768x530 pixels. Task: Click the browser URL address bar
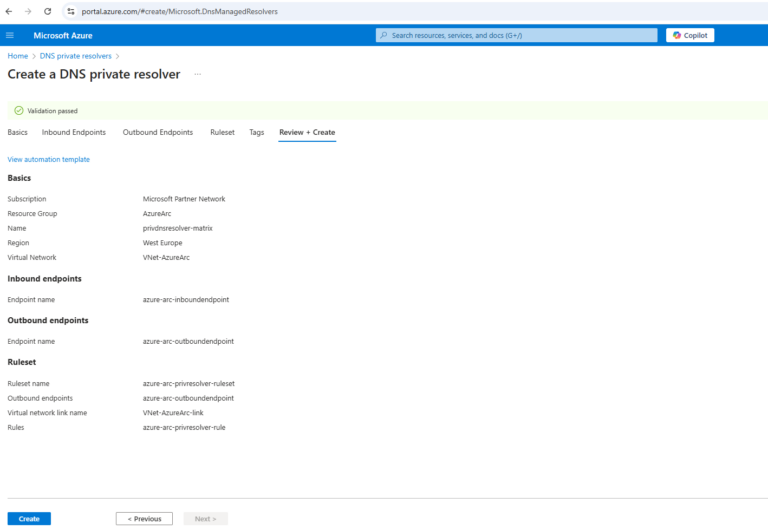coord(416,11)
